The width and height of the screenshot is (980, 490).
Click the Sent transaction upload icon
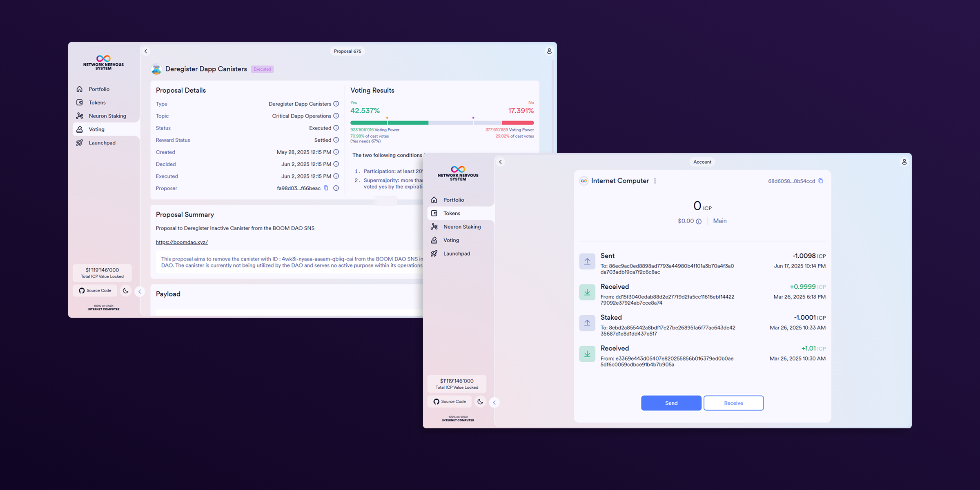click(x=587, y=261)
